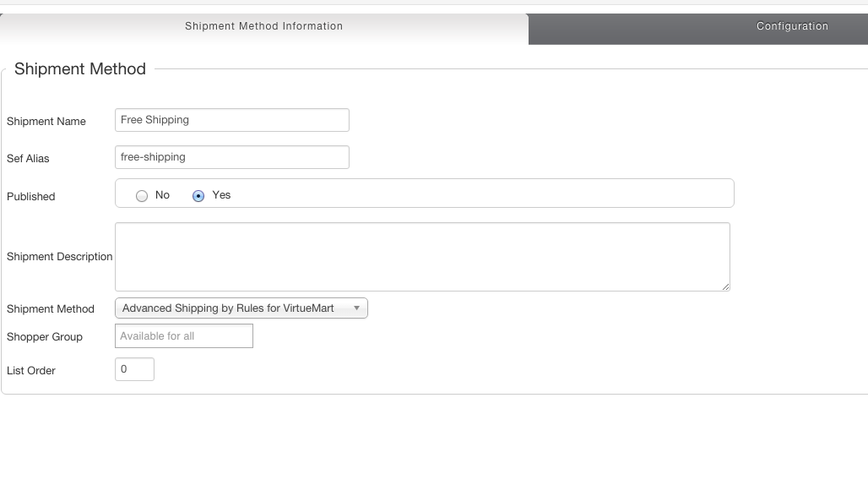Click the List Order label
The width and height of the screenshot is (868, 485).
click(x=31, y=371)
